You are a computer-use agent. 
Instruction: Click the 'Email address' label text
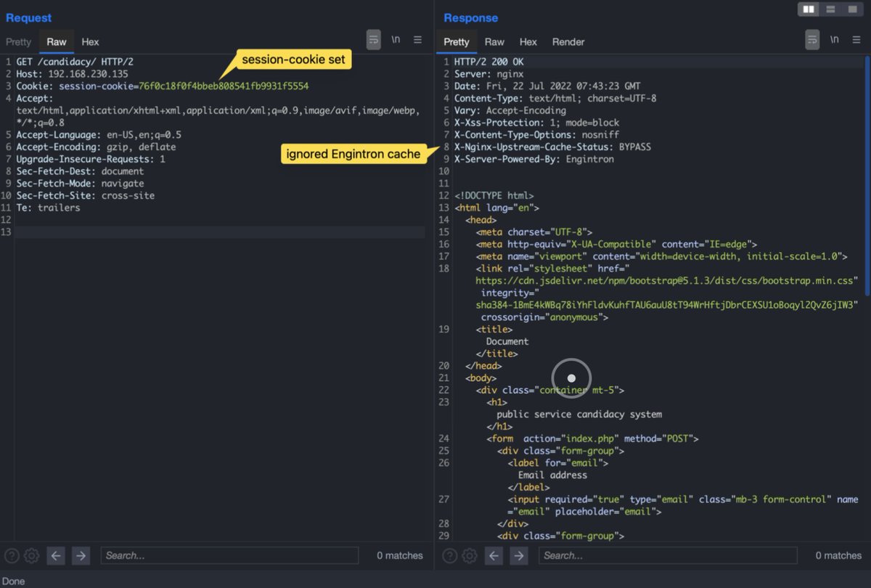[x=553, y=475]
